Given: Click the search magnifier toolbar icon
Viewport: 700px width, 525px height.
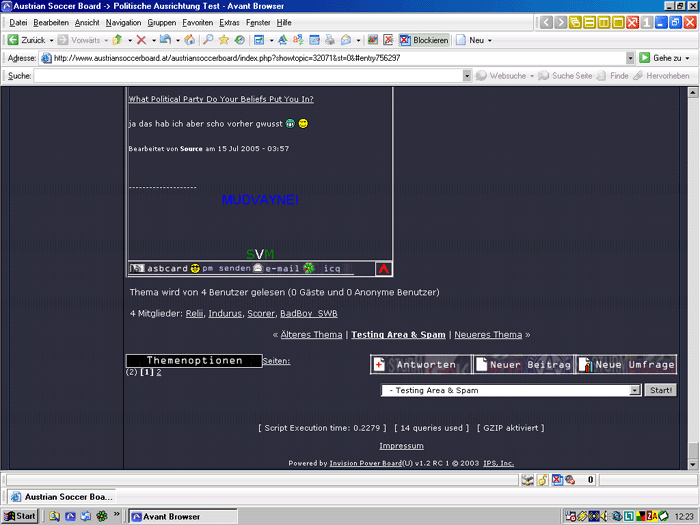Looking at the screenshot, I should click(207, 40).
